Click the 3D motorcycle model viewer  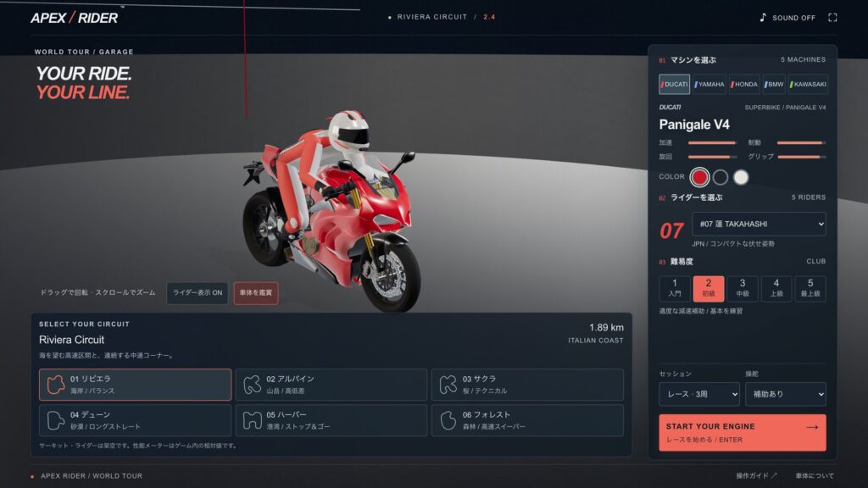click(332, 210)
